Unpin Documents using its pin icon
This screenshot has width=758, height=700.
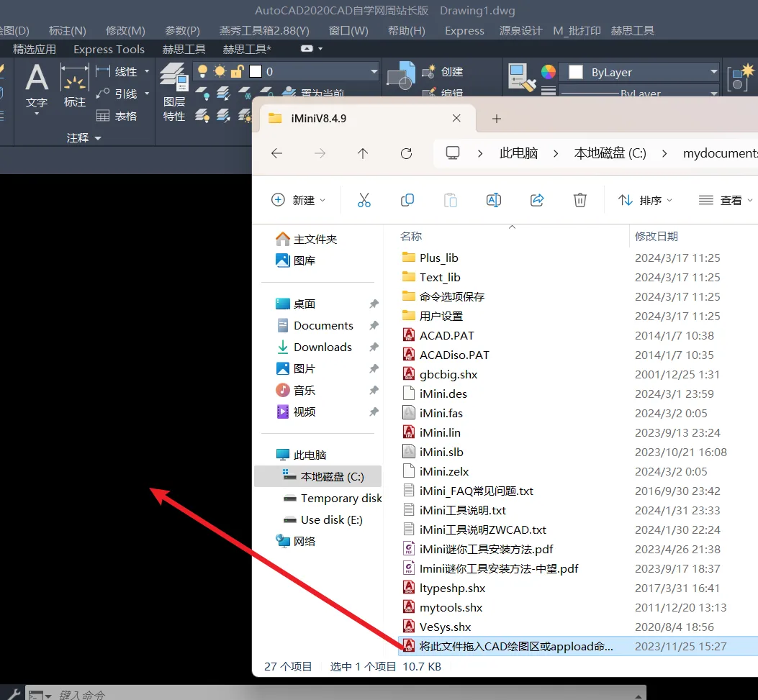(374, 326)
